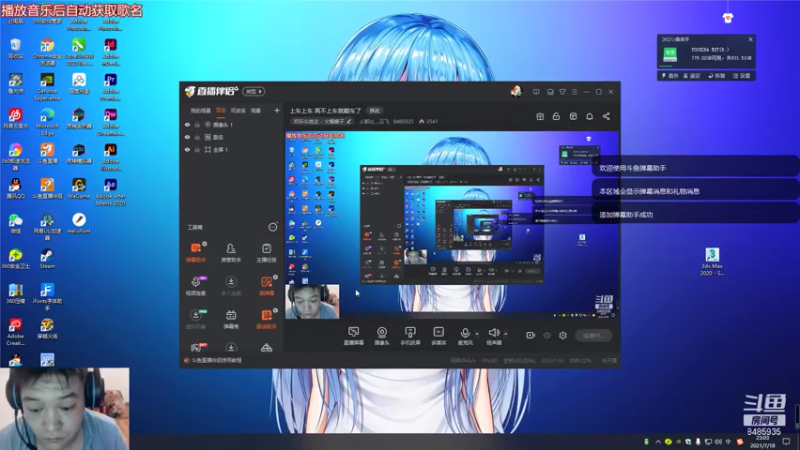Click the 欢迎使用斗鱼弹幕助手 message

coord(633,168)
